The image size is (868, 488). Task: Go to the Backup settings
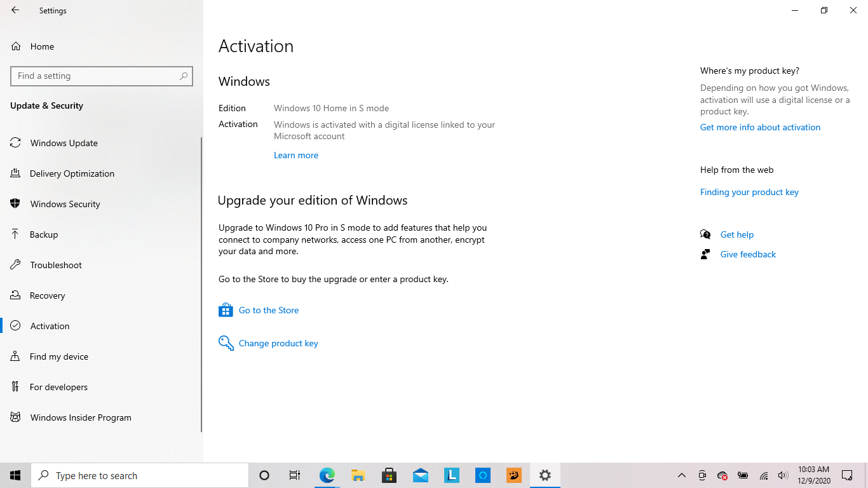click(x=102, y=234)
